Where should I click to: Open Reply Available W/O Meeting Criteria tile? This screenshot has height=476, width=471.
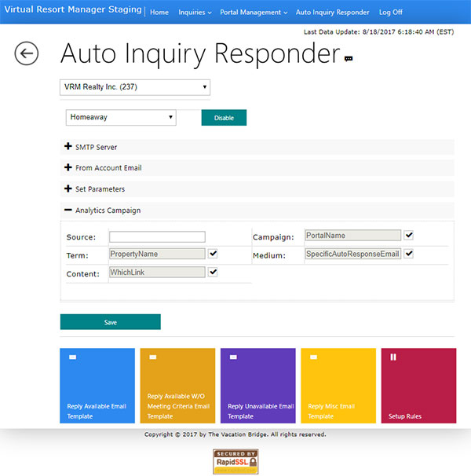178,386
